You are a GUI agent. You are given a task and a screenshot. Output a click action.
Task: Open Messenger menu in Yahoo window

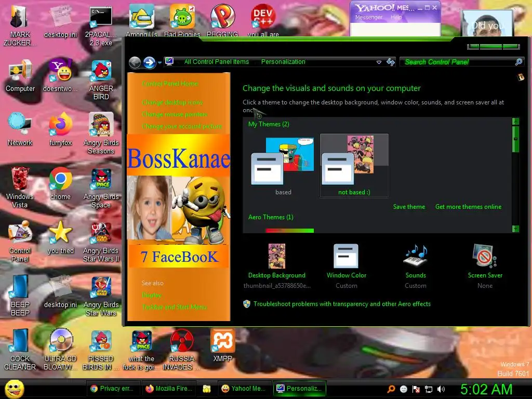368,17
